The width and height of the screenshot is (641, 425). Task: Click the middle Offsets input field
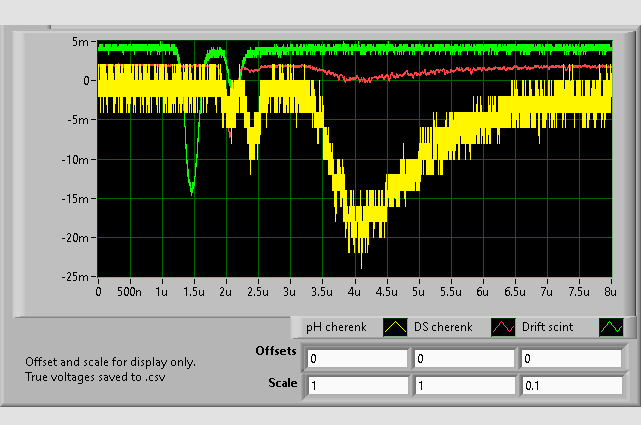click(463, 358)
